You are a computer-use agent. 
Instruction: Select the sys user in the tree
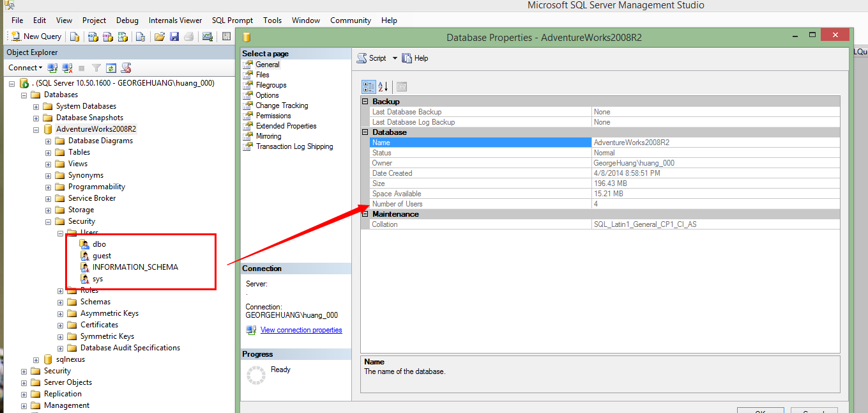click(x=98, y=279)
